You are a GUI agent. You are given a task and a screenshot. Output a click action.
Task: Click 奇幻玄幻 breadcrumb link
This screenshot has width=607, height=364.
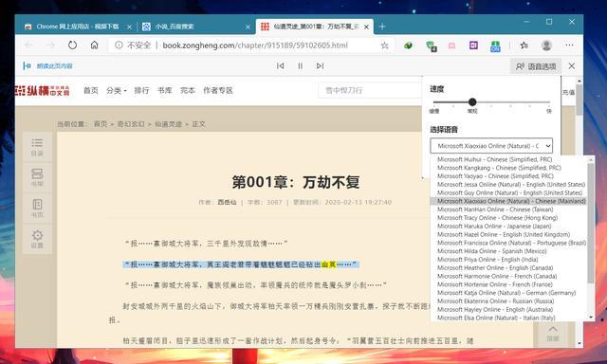click(131, 124)
